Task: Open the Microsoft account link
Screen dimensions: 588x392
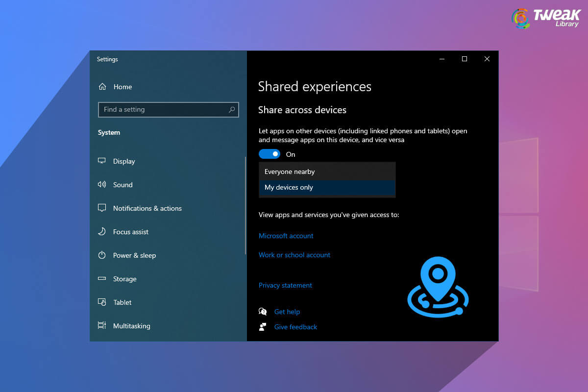Action: pyautogui.click(x=286, y=236)
